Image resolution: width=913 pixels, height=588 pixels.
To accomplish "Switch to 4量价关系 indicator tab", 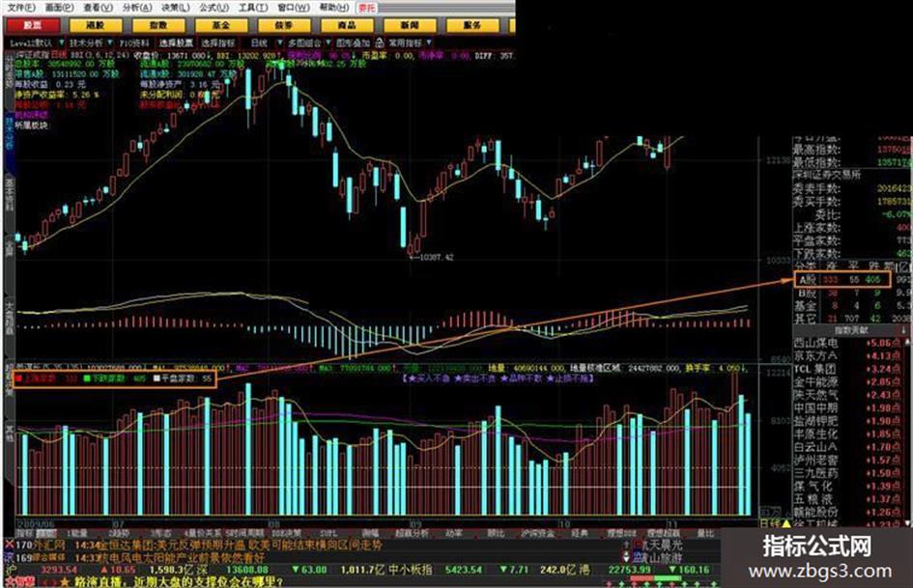I will [x=203, y=533].
